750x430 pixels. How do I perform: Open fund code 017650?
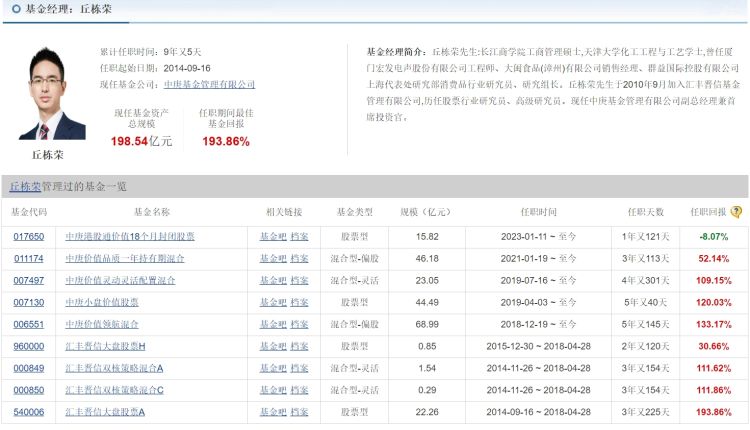tap(29, 237)
